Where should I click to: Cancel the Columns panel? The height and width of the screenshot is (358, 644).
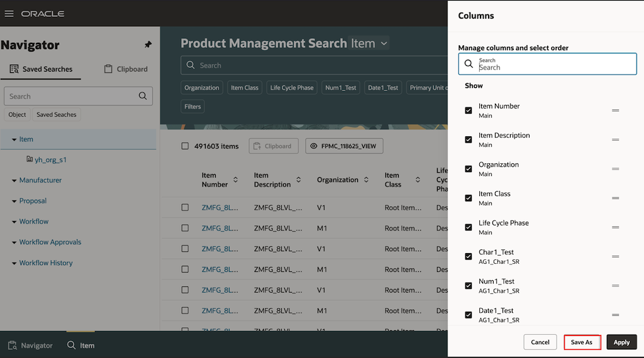[x=540, y=342]
